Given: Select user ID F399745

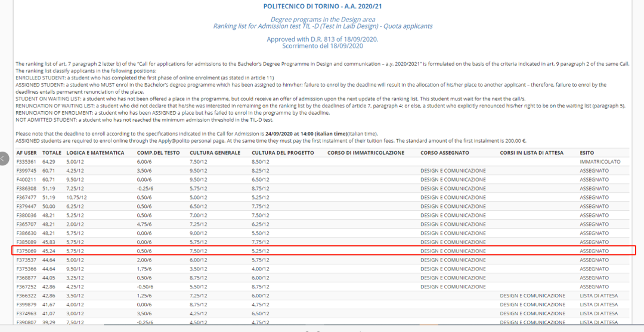Looking at the screenshot, I should [26, 170].
